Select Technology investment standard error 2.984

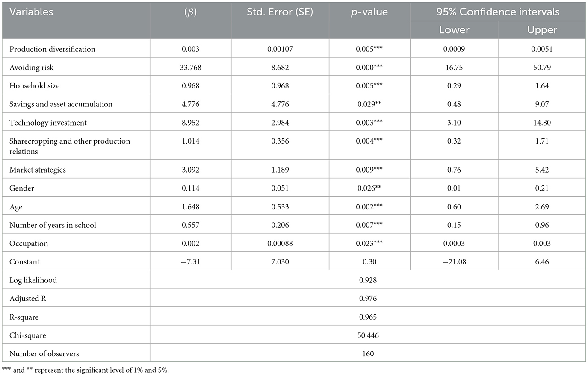point(280,123)
